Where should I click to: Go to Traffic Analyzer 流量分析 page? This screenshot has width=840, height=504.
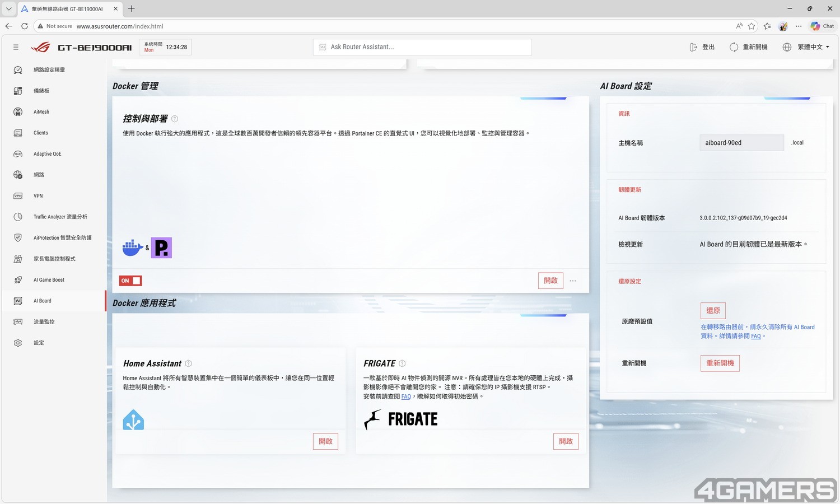point(60,217)
